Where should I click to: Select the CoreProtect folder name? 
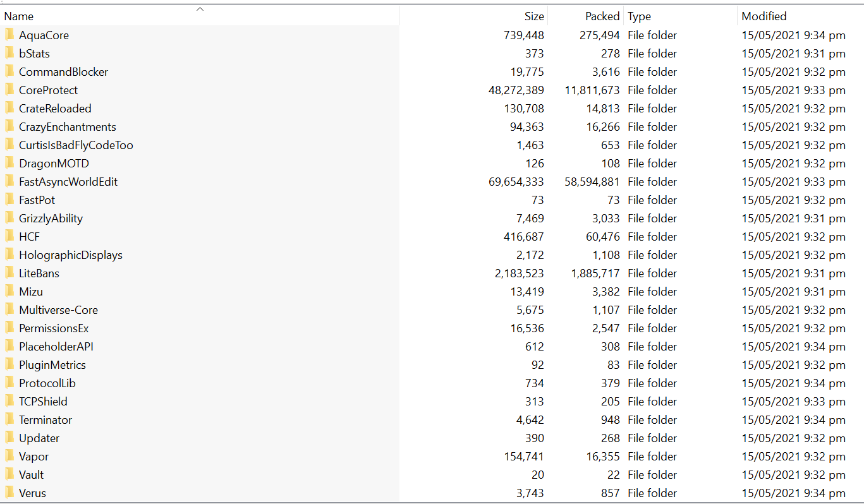point(48,90)
